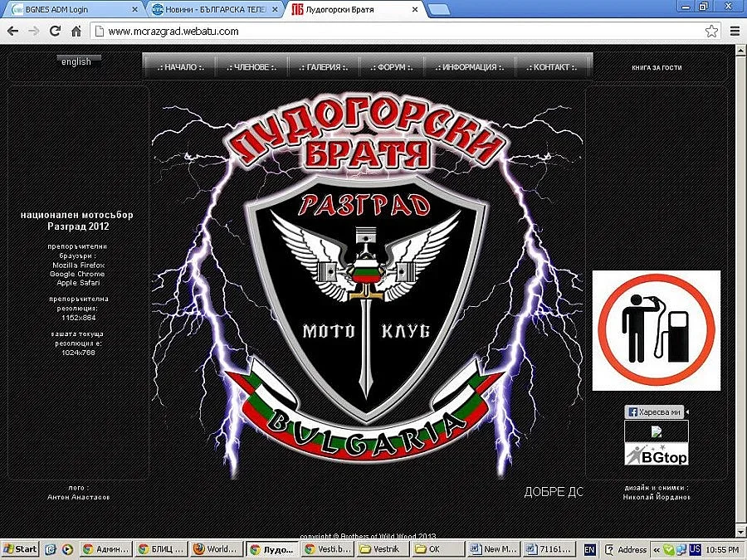Click the back navigation arrow
Viewport: 747px width, 560px height.
pyautogui.click(x=12, y=29)
